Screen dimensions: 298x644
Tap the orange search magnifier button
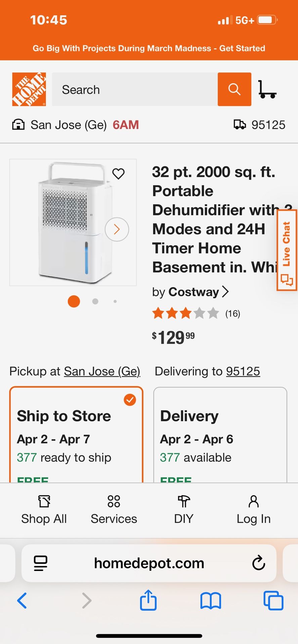[x=234, y=89]
